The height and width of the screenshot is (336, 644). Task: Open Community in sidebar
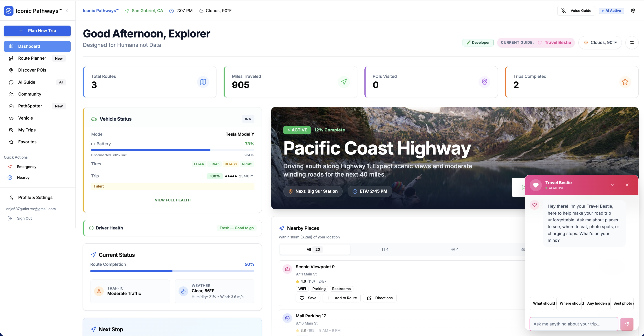coord(37,94)
